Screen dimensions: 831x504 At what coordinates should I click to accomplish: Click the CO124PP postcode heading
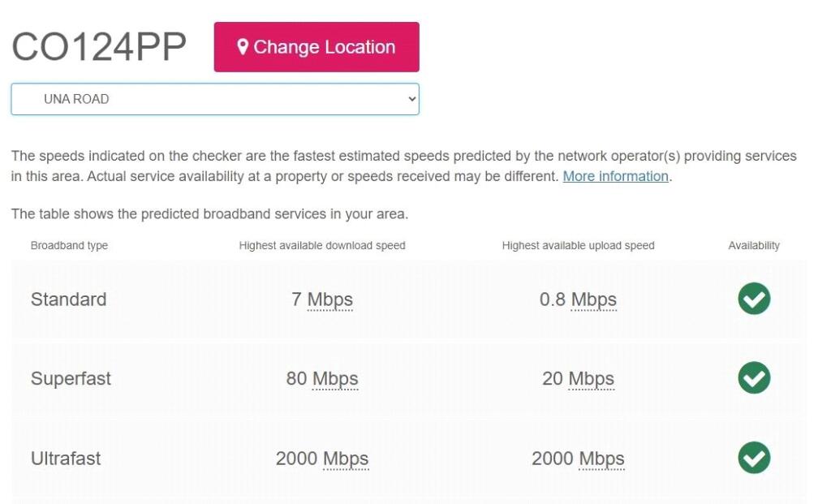[99, 46]
